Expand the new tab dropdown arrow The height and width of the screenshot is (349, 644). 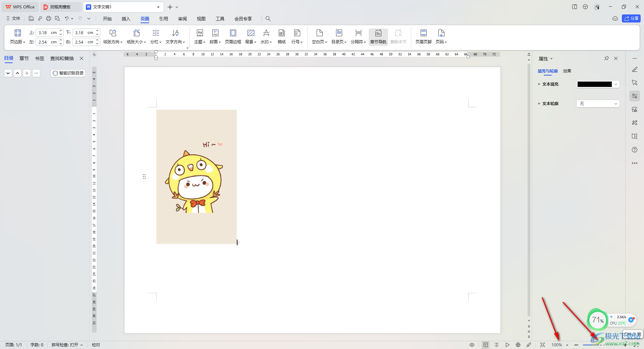pyautogui.click(x=177, y=7)
